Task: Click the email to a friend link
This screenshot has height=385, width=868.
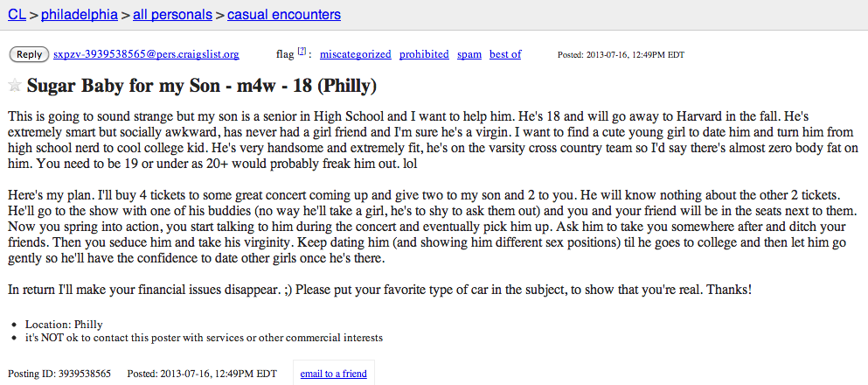Action: coord(333,374)
